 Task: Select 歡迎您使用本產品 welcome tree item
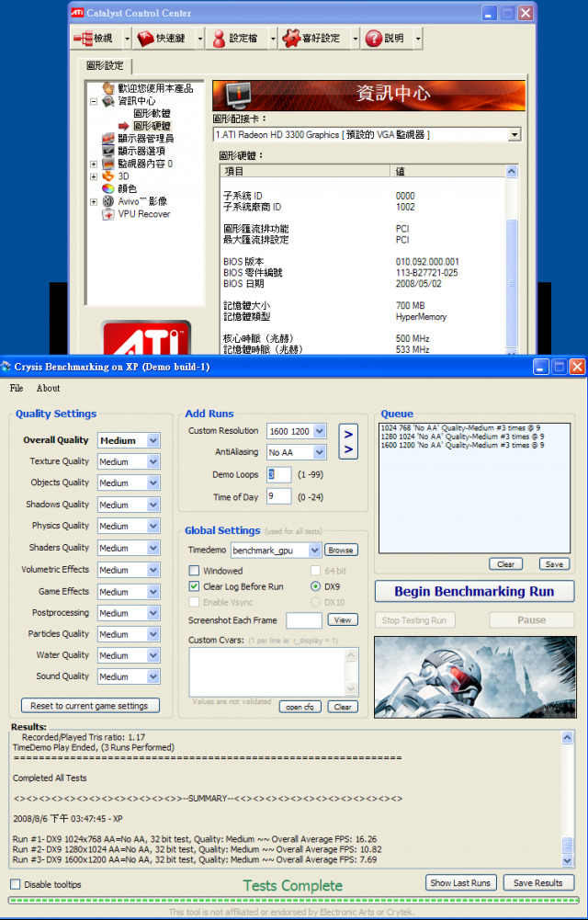[x=155, y=88]
